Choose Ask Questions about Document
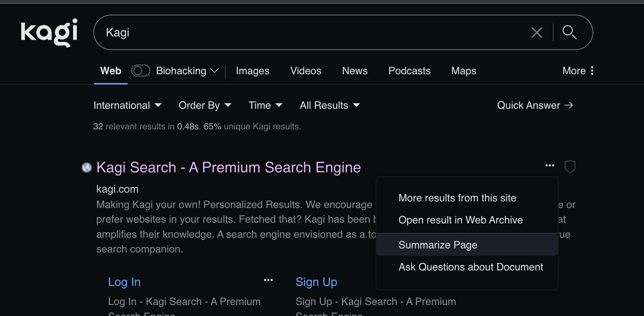The height and width of the screenshot is (316, 644). click(471, 267)
